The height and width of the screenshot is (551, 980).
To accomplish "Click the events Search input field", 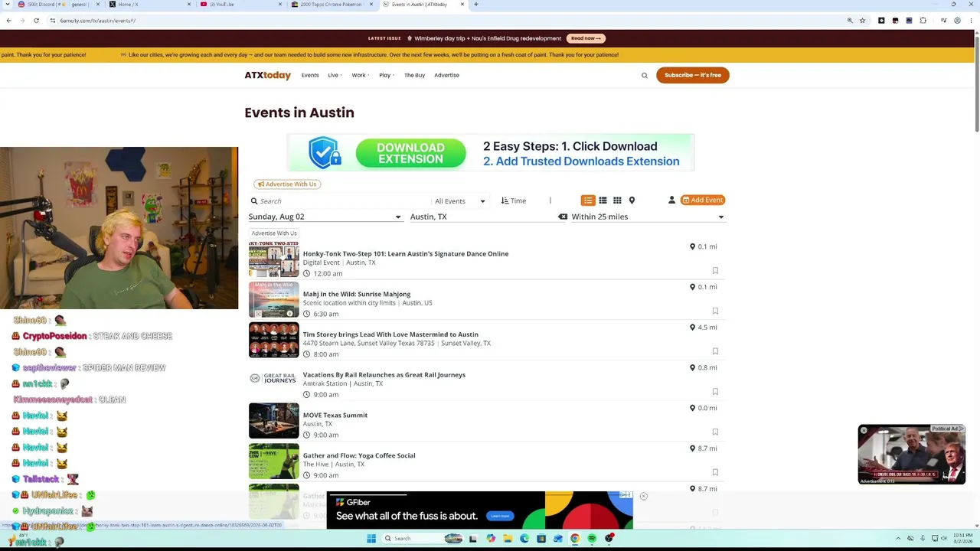I will click(341, 201).
